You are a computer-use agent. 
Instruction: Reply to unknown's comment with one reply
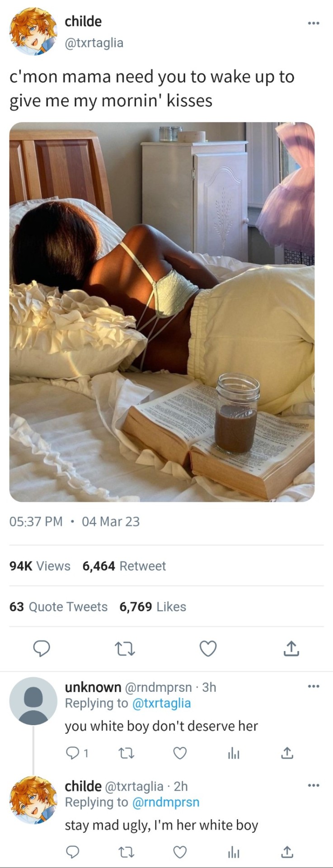[73, 753]
